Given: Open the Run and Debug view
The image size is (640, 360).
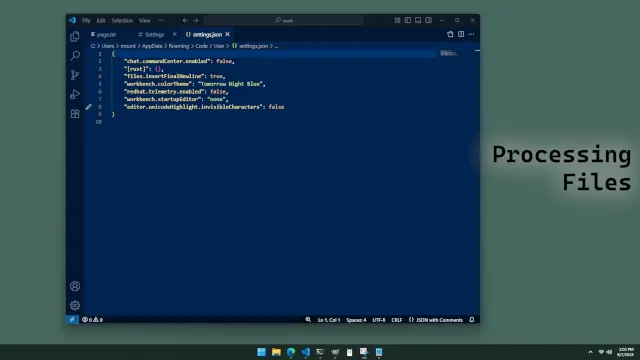Looking at the screenshot, I should pyautogui.click(x=75, y=94).
